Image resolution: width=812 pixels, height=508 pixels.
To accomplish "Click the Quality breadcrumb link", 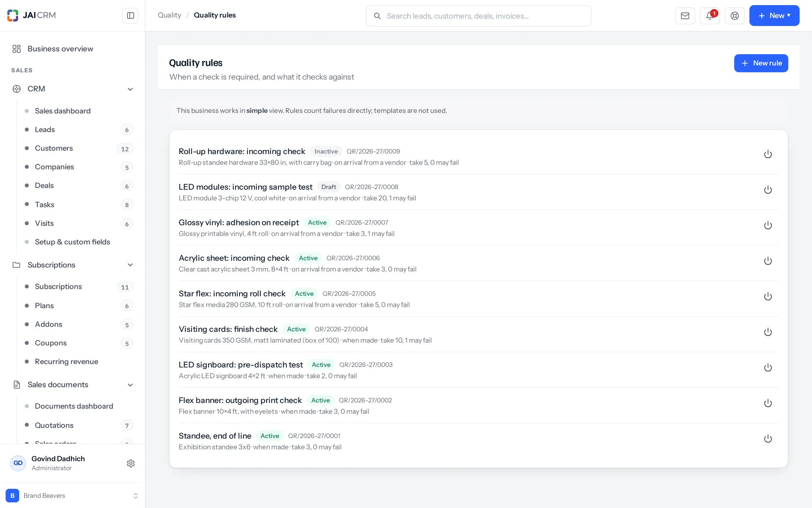I will 169,15.
